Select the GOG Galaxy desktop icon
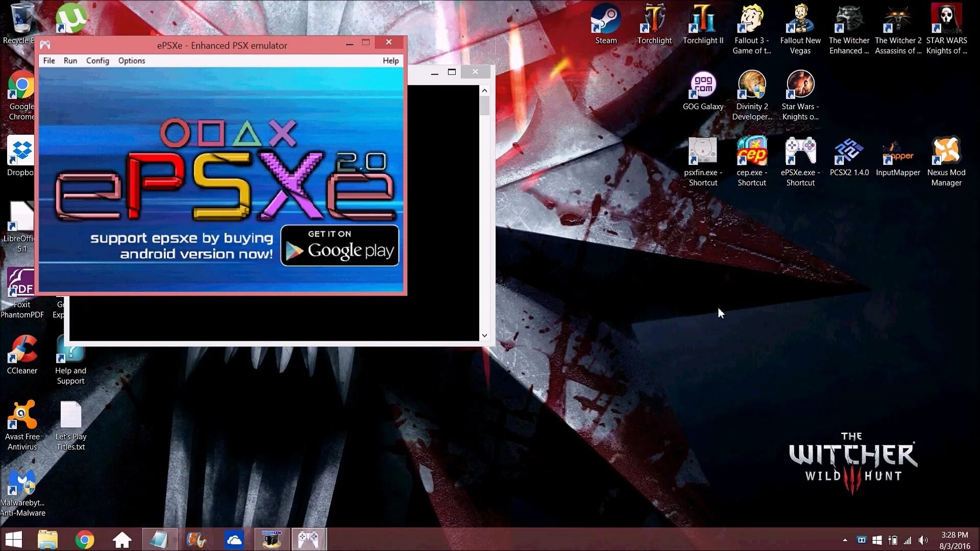Viewport: 980px width, 551px height. [703, 91]
